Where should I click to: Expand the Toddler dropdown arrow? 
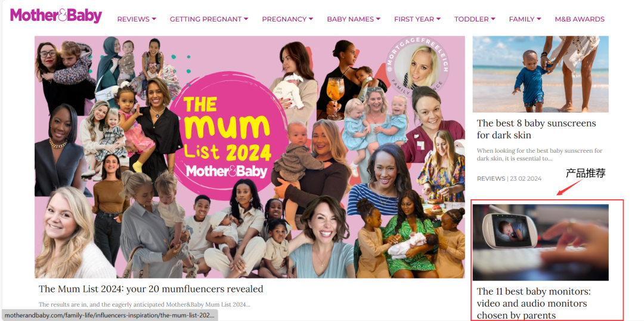point(493,19)
